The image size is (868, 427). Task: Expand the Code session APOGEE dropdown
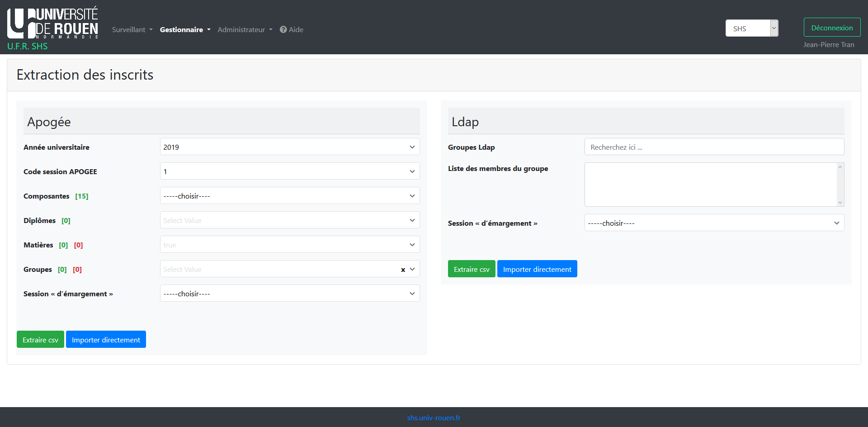289,171
